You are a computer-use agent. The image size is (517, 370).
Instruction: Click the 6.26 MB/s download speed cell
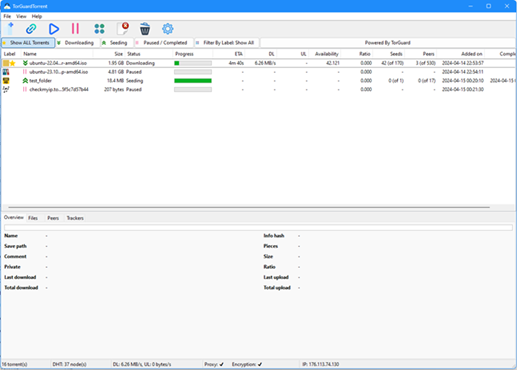pos(265,63)
